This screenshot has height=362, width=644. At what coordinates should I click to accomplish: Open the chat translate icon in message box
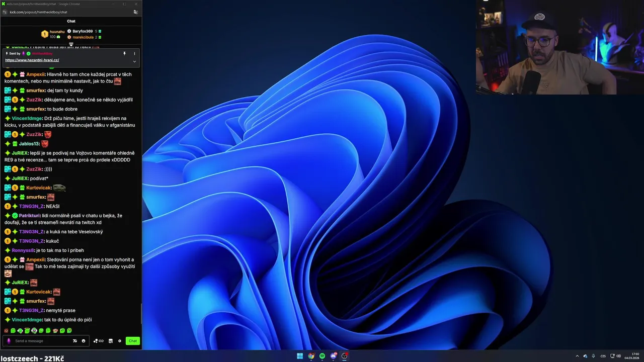[x=75, y=341]
